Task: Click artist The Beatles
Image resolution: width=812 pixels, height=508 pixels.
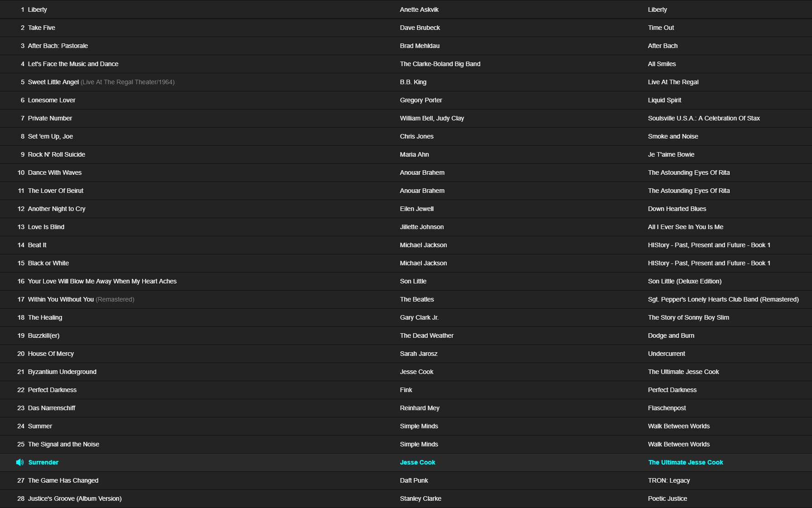Action: pyautogui.click(x=416, y=299)
